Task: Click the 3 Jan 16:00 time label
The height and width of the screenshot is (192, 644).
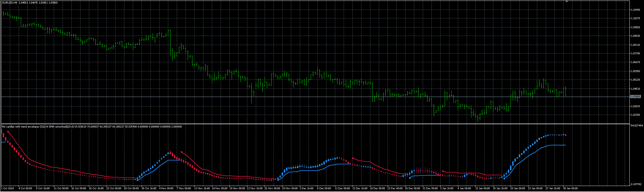Action: click(x=447, y=188)
